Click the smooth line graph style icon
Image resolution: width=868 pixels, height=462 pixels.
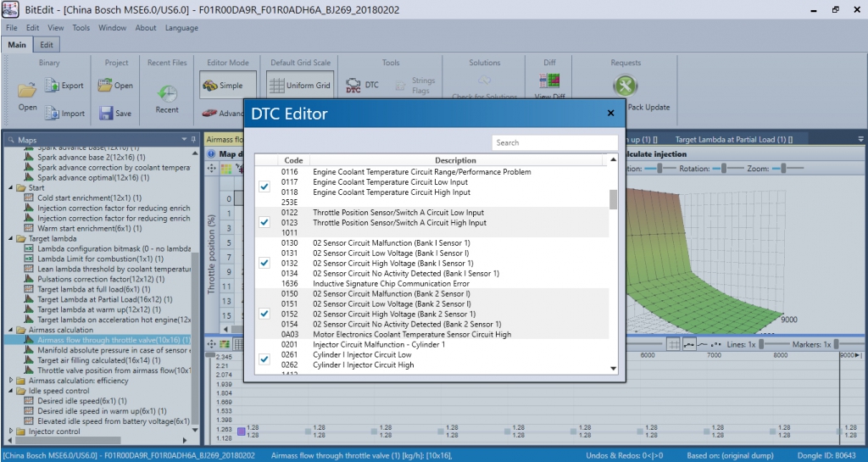tap(702, 344)
